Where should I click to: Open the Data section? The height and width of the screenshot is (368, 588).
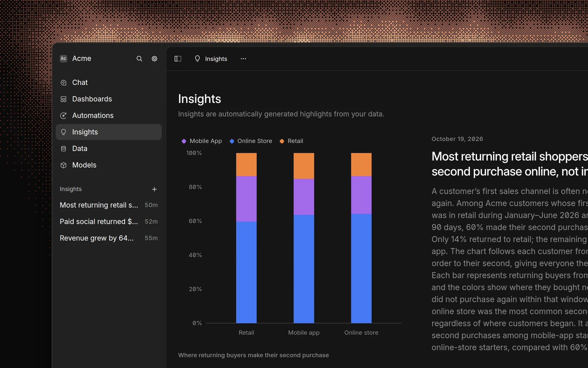108,148
